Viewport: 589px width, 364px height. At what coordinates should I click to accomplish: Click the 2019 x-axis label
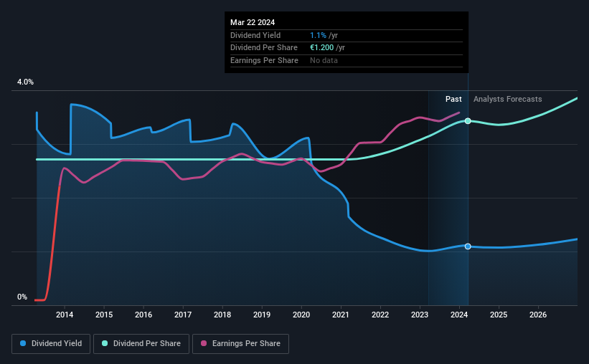point(262,315)
